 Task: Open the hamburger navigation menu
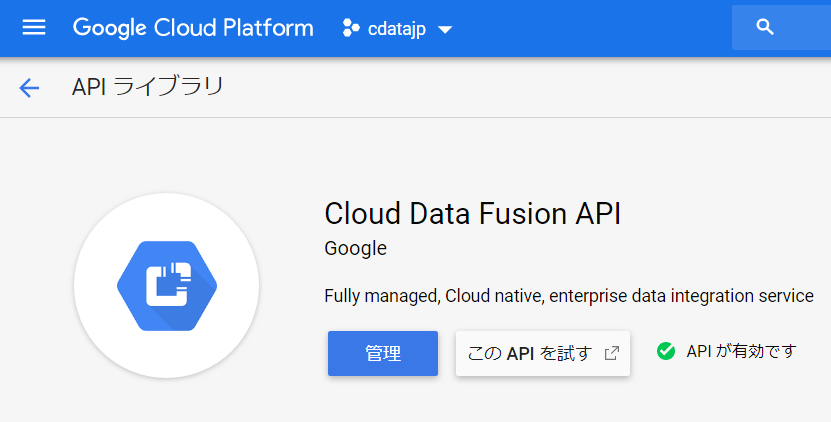point(34,28)
